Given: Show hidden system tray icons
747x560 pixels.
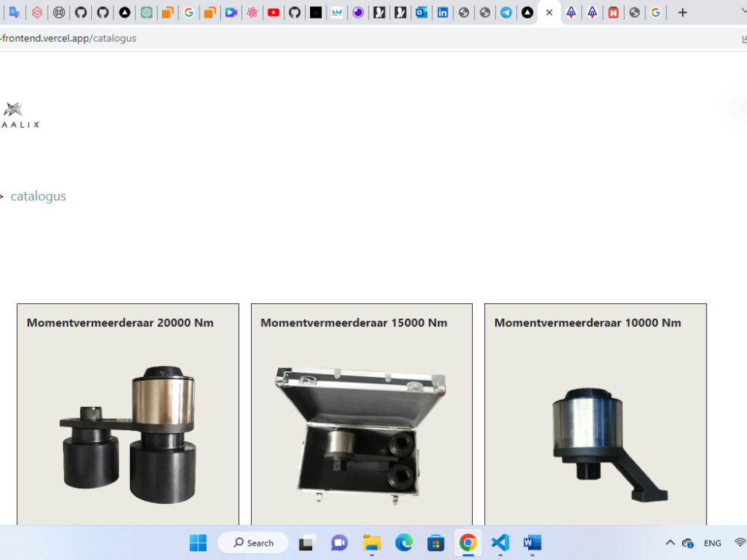Looking at the screenshot, I should pos(670,543).
